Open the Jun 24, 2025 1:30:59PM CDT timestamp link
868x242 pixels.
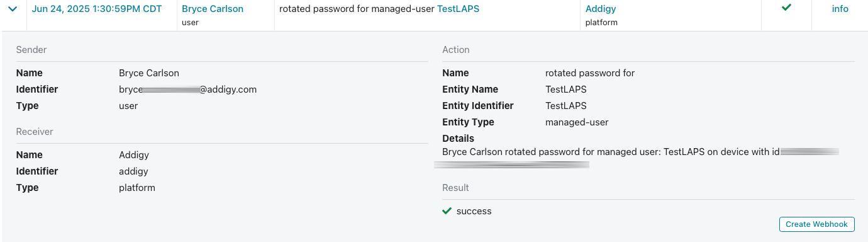click(97, 9)
